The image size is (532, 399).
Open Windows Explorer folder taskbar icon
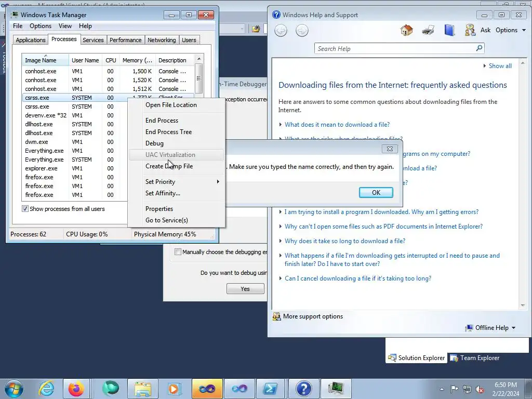coord(142,389)
